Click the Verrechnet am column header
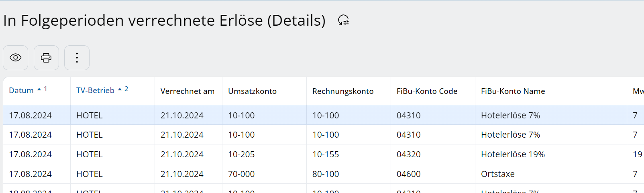Image resolution: width=644 pixels, height=193 pixels. 187,91
